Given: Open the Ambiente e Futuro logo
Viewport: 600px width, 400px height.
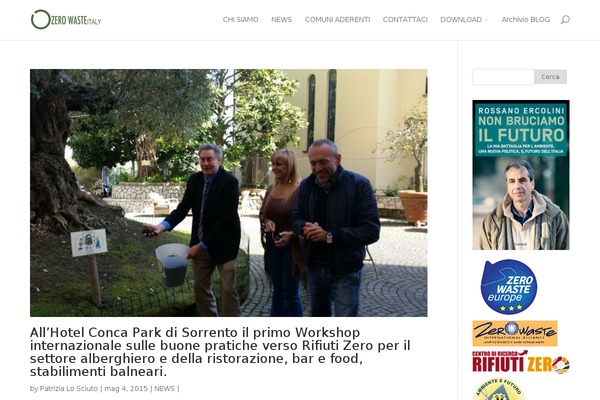Looking at the screenshot, I should (x=499, y=389).
